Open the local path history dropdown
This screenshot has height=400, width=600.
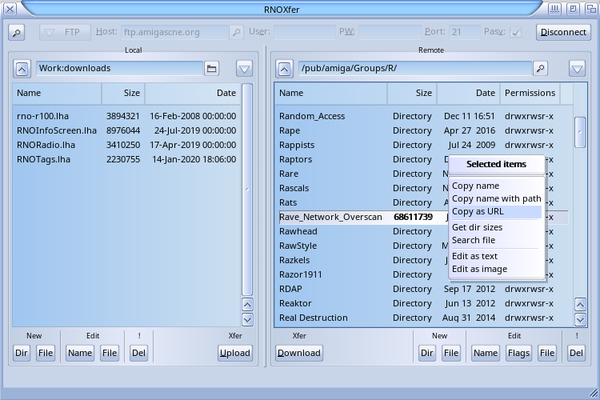click(x=244, y=69)
